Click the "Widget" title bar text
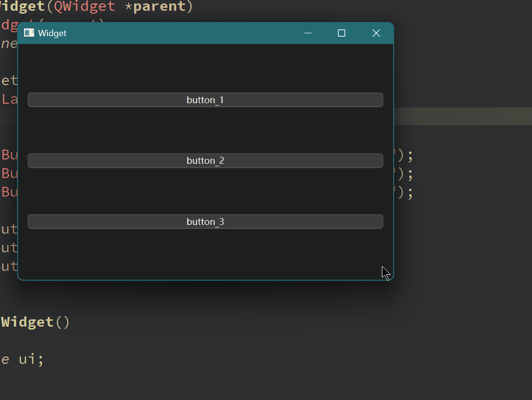Viewport: 532px width, 400px height. (x=52, y=33)
